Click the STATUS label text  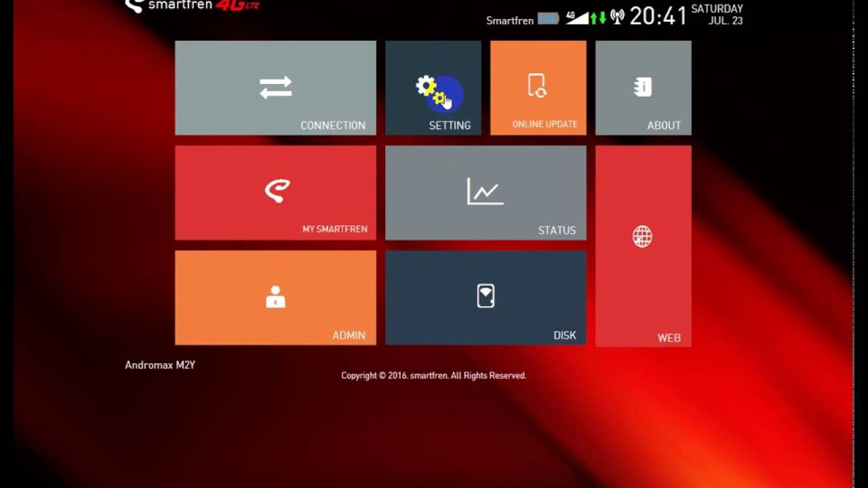pos(557,230)
